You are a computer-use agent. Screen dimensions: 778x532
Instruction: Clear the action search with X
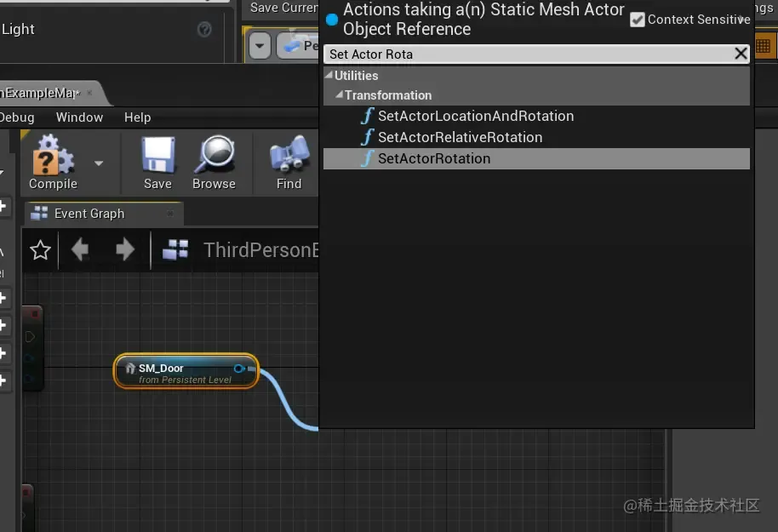pos(741,54)
